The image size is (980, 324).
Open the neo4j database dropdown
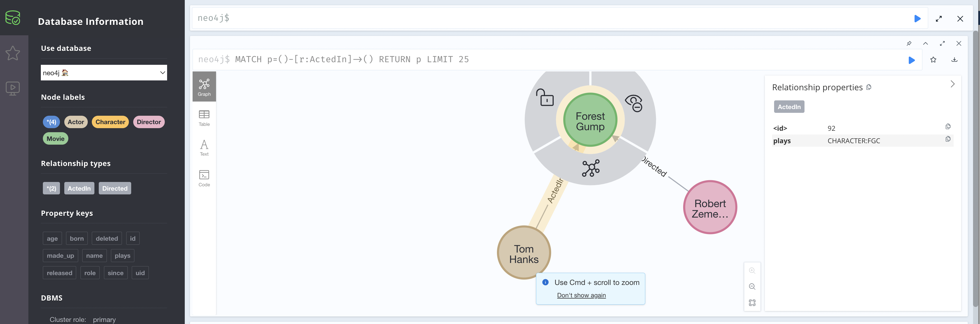coord(103,73)
